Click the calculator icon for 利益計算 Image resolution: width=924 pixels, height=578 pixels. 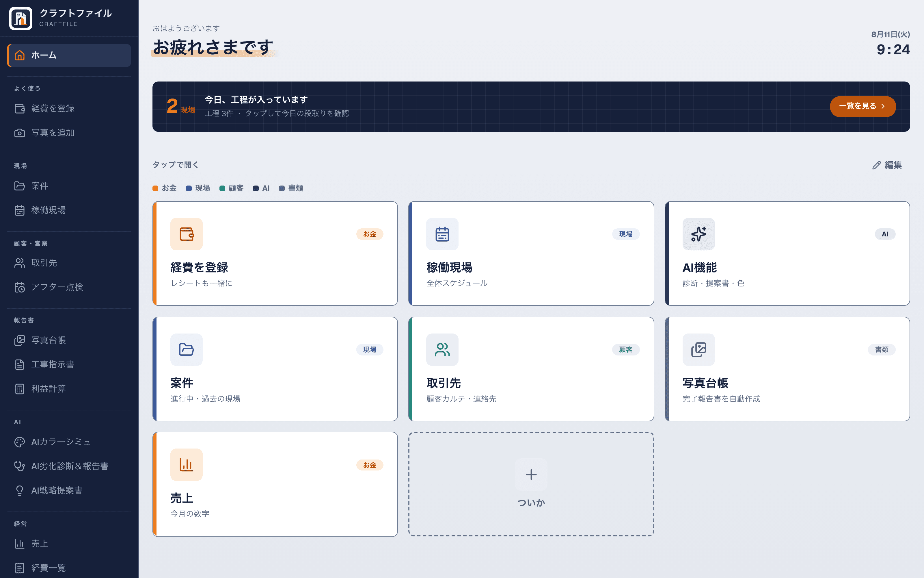point(19,389)
